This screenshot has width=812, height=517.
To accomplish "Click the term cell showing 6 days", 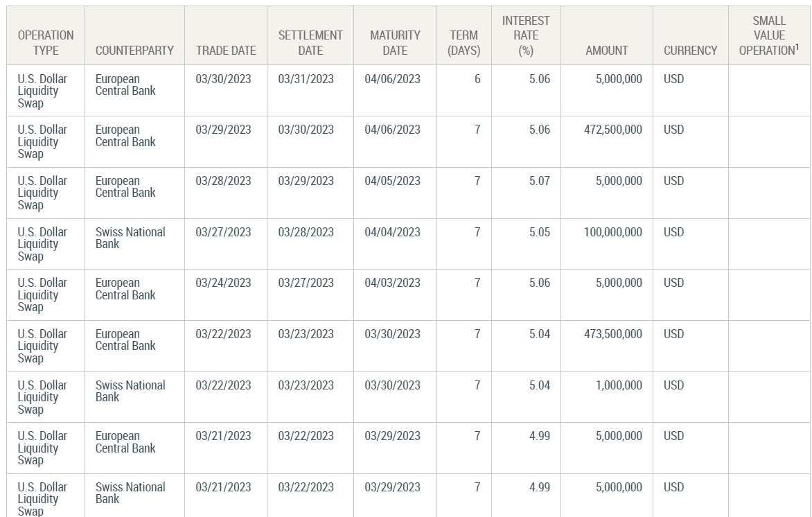I will pyautogui.click(x=477, y=79).
